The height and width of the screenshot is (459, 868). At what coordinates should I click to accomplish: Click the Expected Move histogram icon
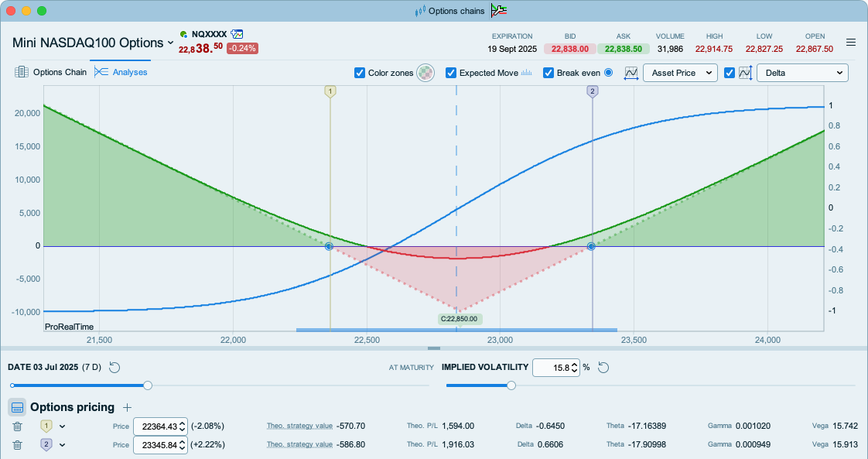pos(527,73)
